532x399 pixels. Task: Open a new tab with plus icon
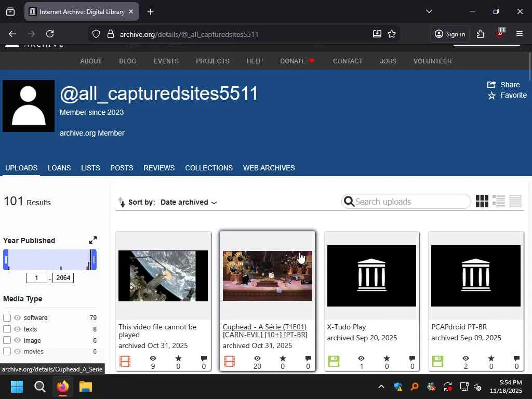tap(150, 12)
